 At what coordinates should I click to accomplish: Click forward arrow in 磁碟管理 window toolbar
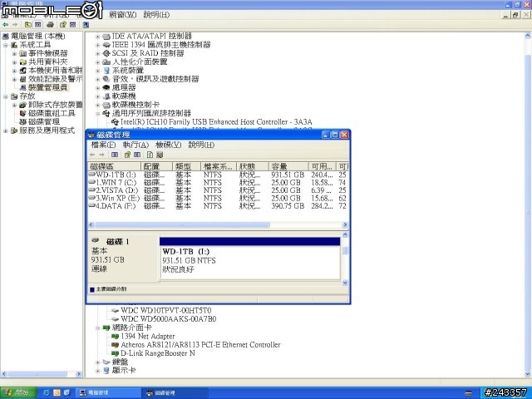pos(101,155)
